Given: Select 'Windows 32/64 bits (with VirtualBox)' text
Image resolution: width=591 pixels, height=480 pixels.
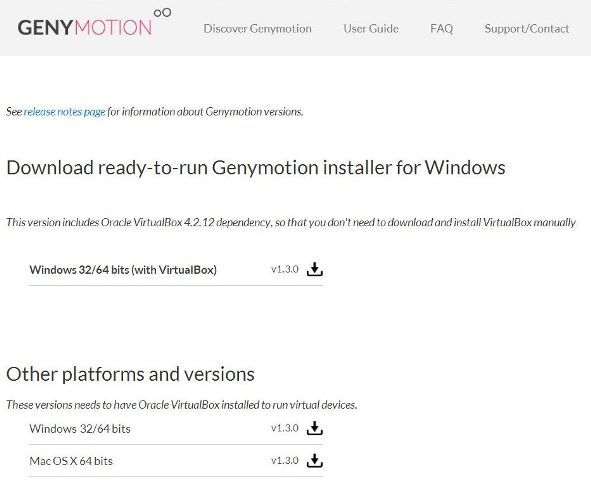Looking at the screenshot, I should [x=123, y=270].
